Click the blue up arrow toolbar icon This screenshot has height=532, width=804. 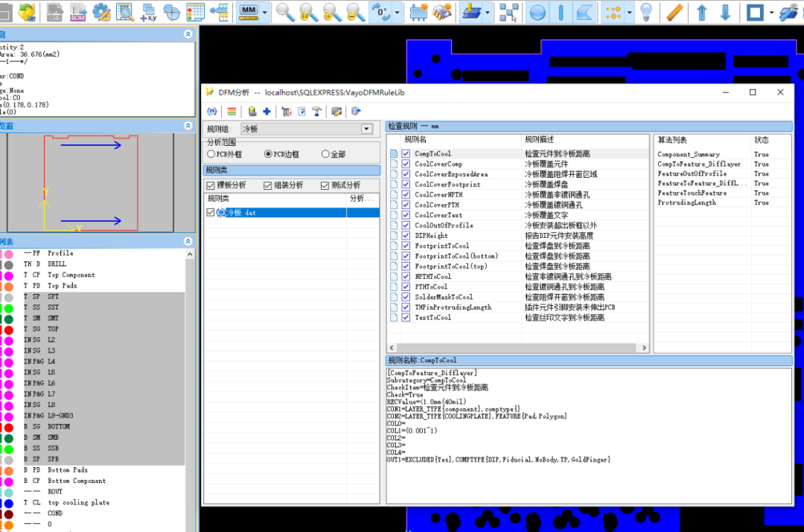point(702,13)
